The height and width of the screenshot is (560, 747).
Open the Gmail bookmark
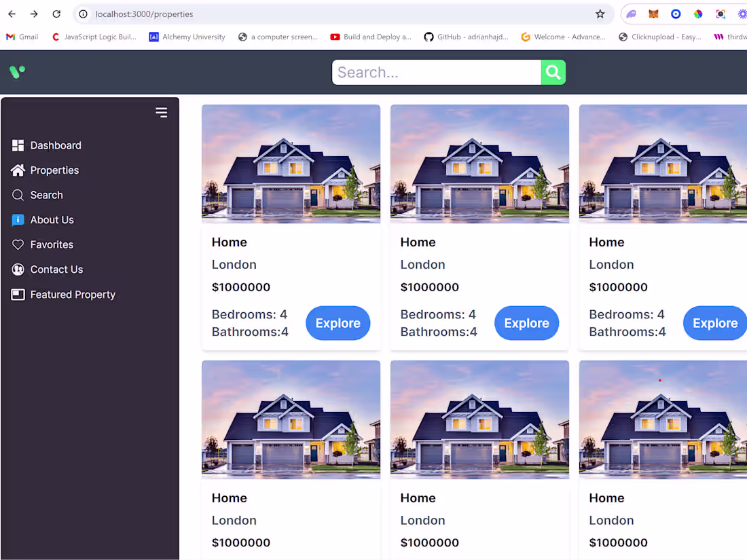[21, 37]
